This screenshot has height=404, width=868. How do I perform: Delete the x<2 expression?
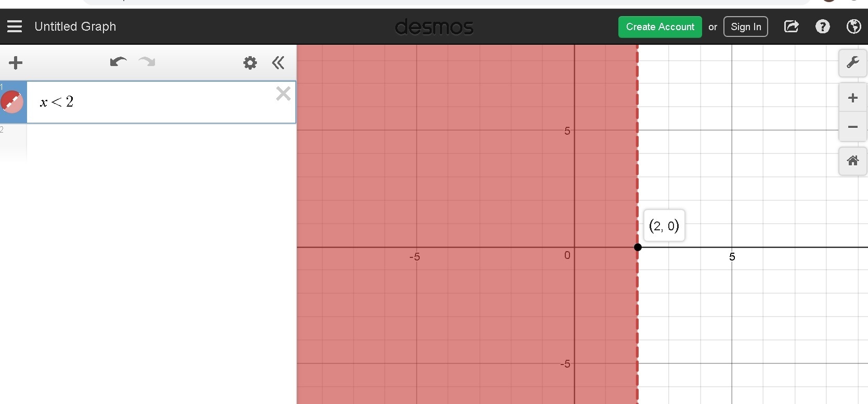283,94
